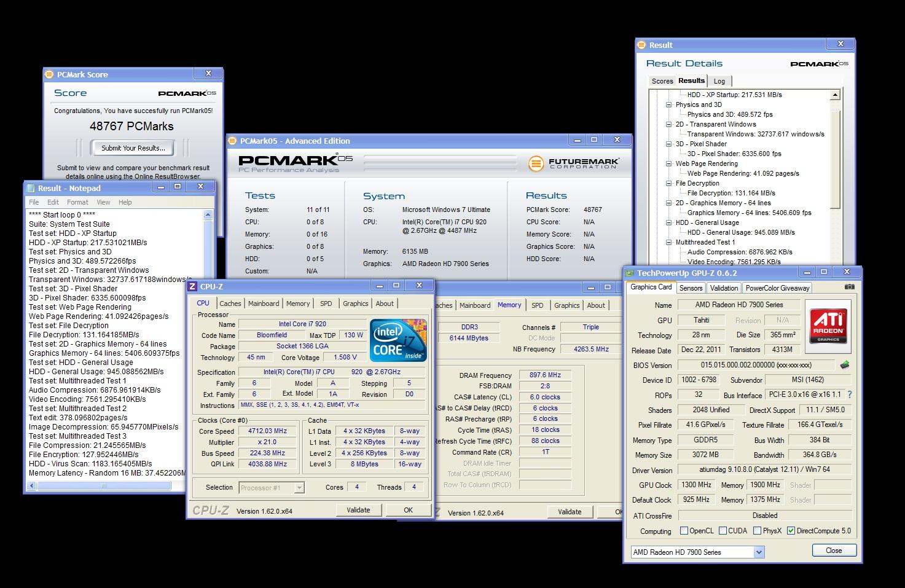Image resolution: width=905 pixels, height=588 pixels.
Task: Collapse the Multithreaded Test 1 node
Action: 669,242
